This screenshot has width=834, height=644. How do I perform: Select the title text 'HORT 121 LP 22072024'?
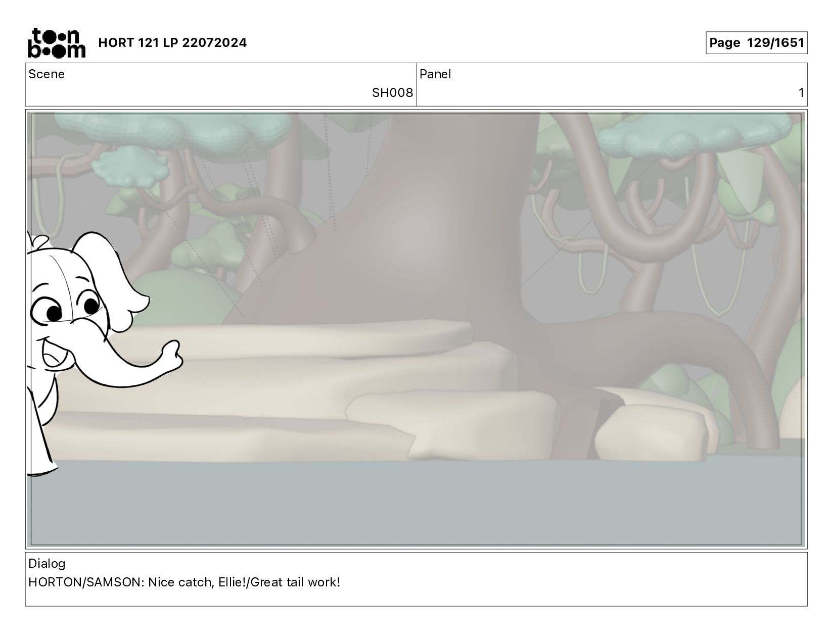(x=172, y=43)
